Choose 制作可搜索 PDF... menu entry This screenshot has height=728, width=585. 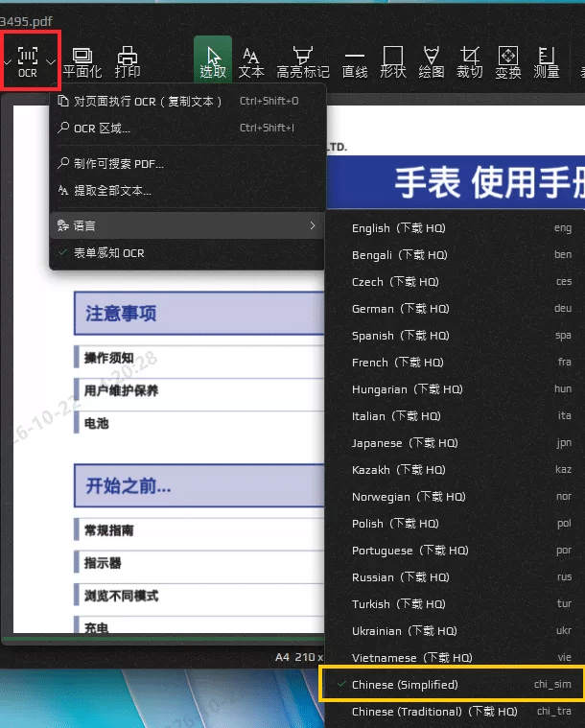point(187,163)
